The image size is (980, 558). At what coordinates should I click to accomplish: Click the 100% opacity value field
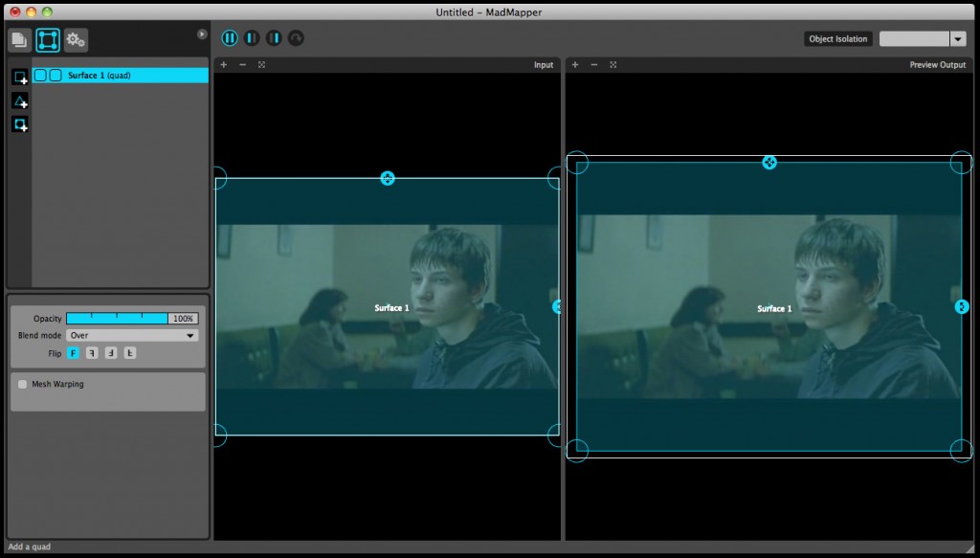pyautogui.click(x=183, y=319)
